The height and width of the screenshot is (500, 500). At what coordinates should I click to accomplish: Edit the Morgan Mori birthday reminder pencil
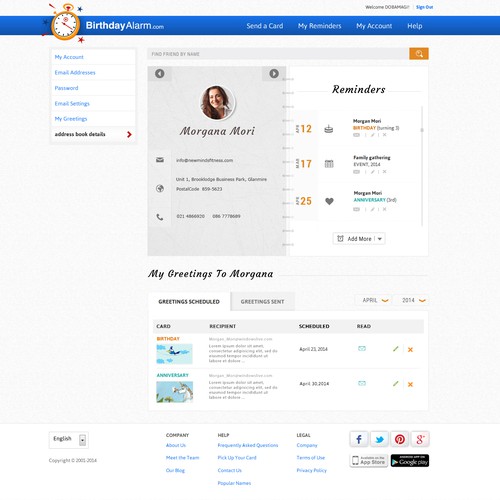point(373,135)
